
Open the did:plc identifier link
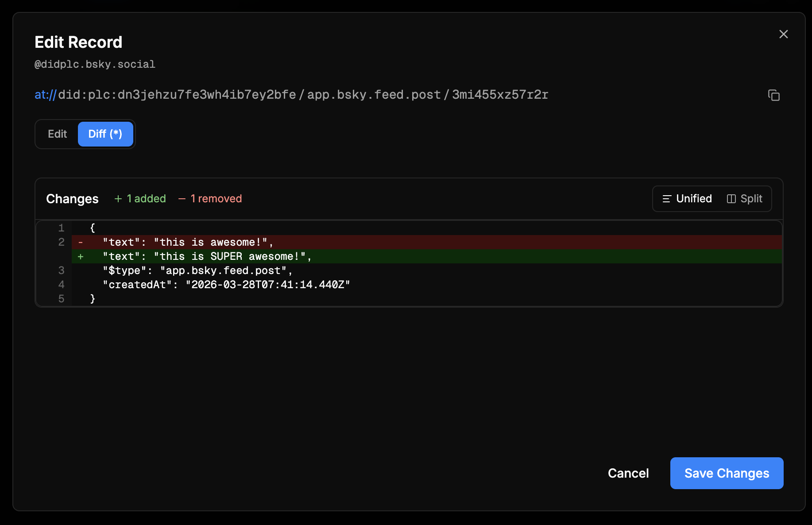coord(177,95)
